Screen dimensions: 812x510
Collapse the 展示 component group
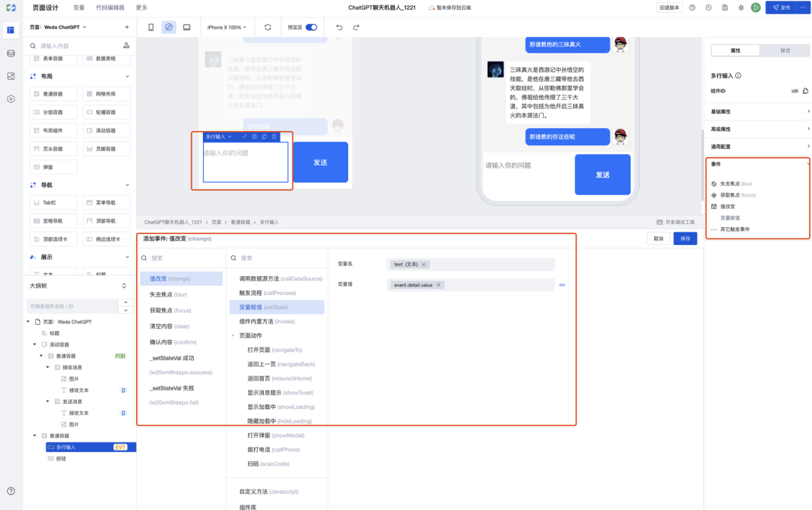[x=127, y=257]
